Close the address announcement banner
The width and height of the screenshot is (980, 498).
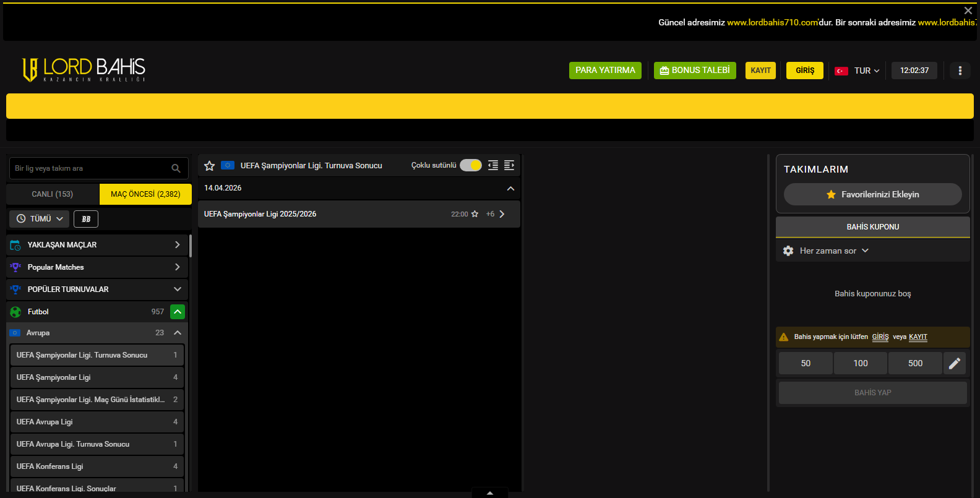(968, 11)
